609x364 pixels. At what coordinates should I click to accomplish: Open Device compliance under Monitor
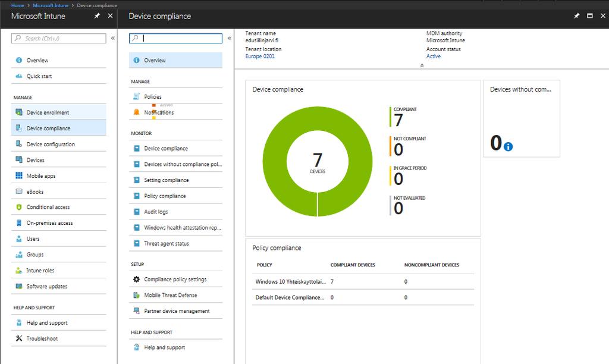[x=175, y=149]
